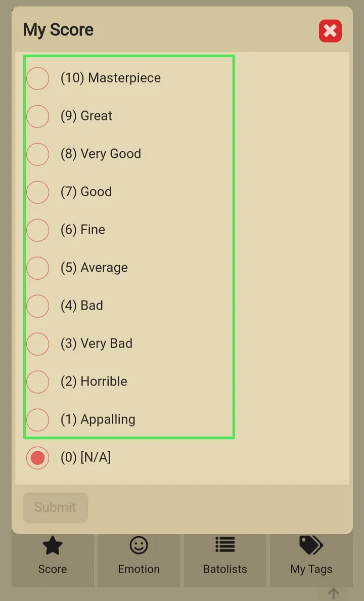364x601 pixels.
Task: Click the My Score dialog title
Action: (58, 30)
